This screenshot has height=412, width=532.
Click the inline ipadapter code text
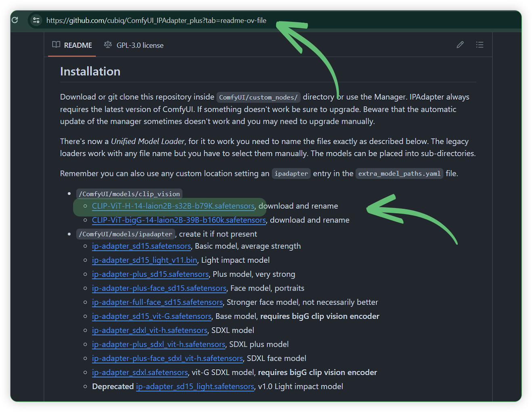[291, 174]
